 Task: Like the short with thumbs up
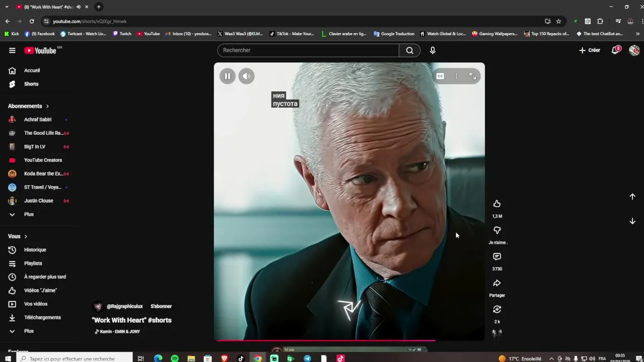[497, 204]
